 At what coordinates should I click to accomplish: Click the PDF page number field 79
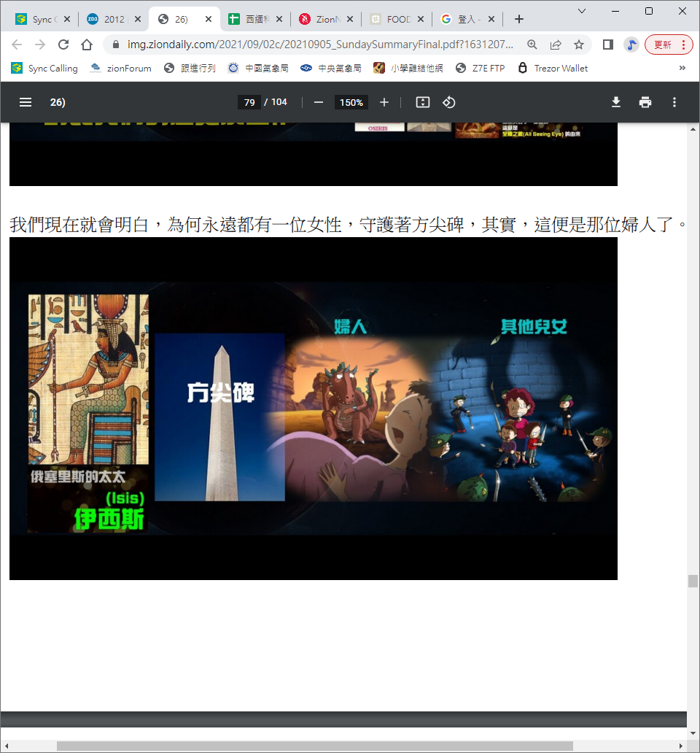point(249,102)
